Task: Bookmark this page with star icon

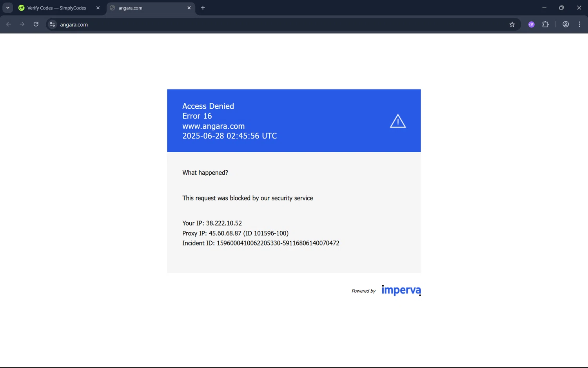Action: coord(512,24)
